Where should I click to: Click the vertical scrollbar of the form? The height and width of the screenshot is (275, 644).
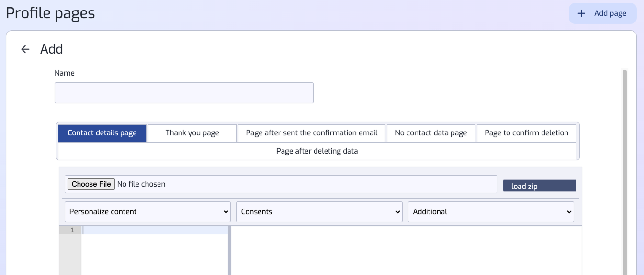624,167
